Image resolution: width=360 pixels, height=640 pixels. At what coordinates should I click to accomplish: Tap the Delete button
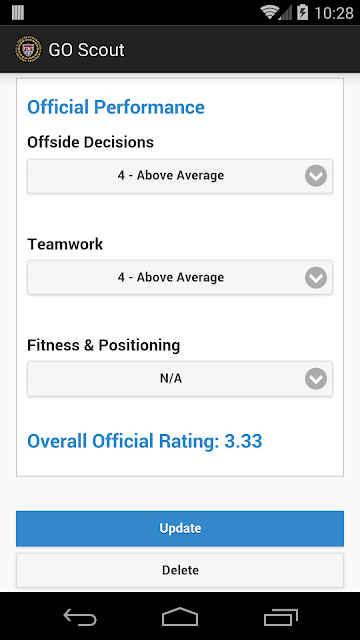click(180, 570)
